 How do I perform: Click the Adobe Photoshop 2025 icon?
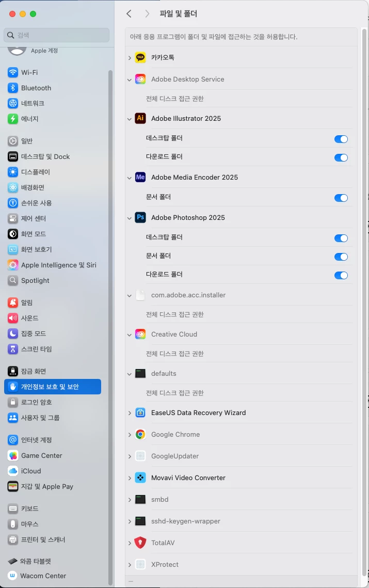point(140,217)
